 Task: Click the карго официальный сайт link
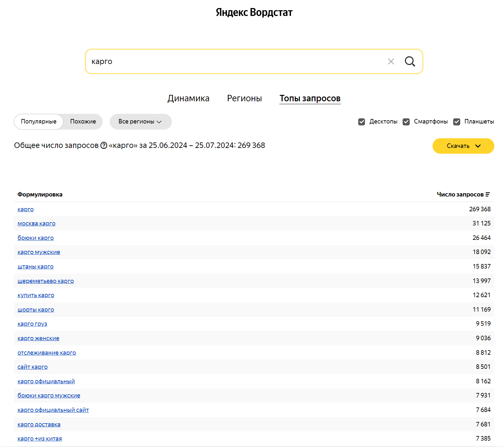click(x=53, y=410)
